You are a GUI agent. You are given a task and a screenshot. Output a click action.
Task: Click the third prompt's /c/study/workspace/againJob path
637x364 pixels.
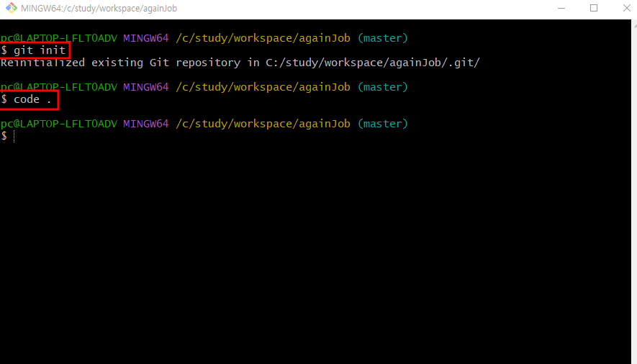(x=263, y=124)
